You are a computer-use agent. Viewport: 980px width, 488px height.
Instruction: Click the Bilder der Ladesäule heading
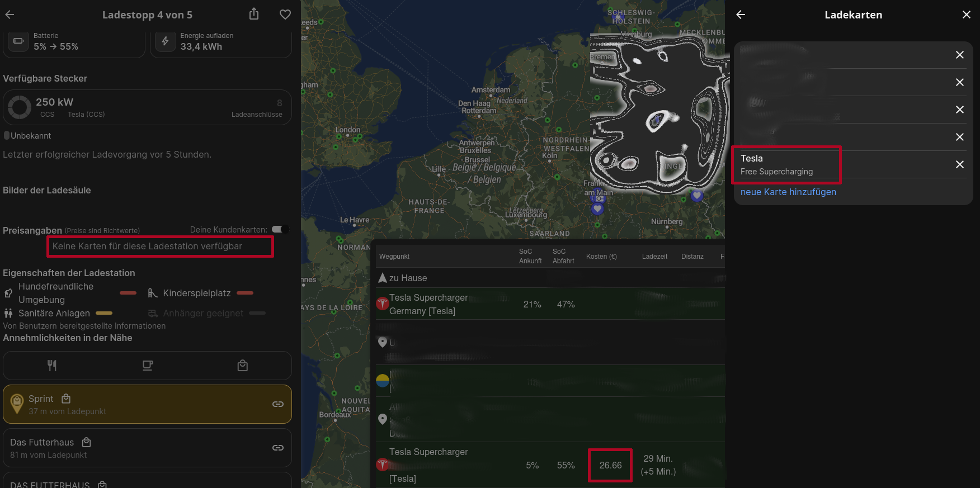[46, 190]
